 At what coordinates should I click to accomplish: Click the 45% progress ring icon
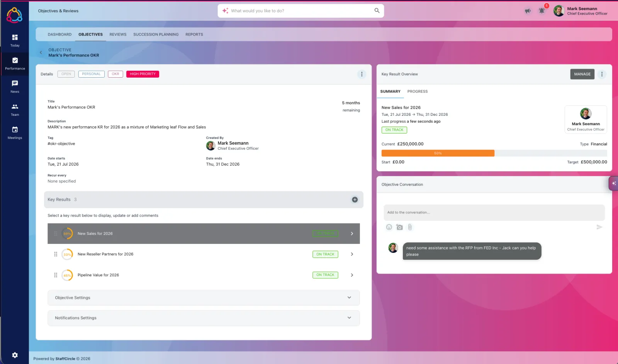pos(67,275)
